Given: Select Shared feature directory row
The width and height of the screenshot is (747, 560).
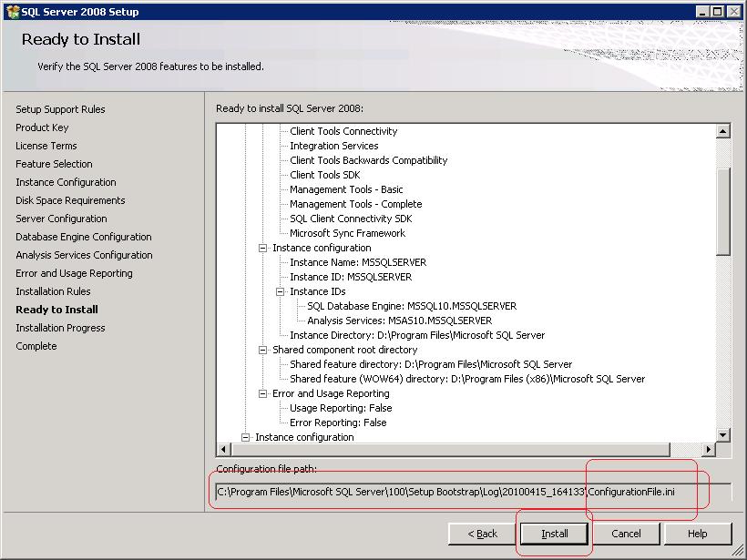Looking at the screenshot, I should tap(431, 364).
